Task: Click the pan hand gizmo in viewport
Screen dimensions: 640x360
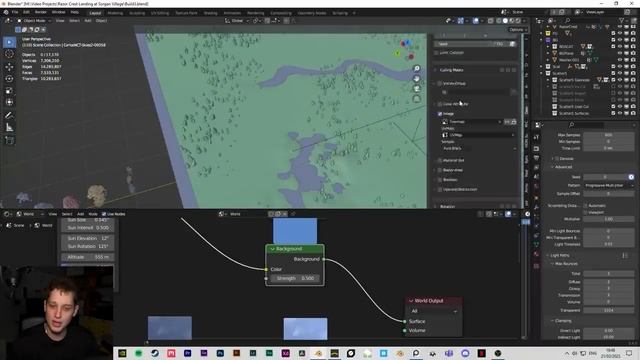Action: click(x=417, y=78)
